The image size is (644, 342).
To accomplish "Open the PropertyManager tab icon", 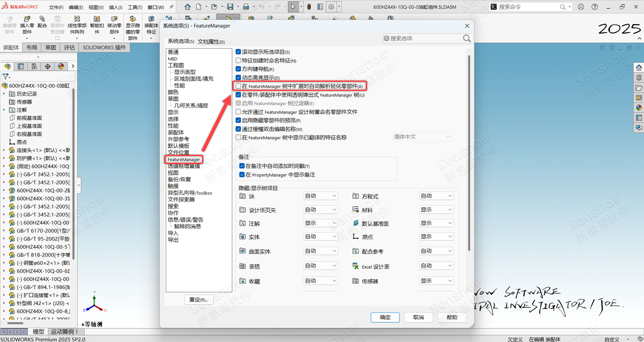I will click(21, 66).
